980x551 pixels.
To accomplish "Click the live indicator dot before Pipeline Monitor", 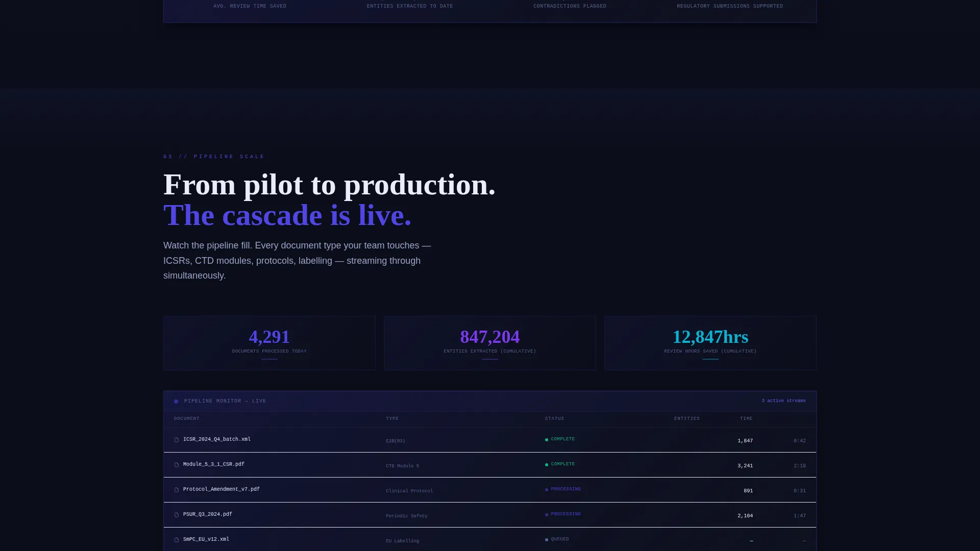I will (x=176, y=402).
